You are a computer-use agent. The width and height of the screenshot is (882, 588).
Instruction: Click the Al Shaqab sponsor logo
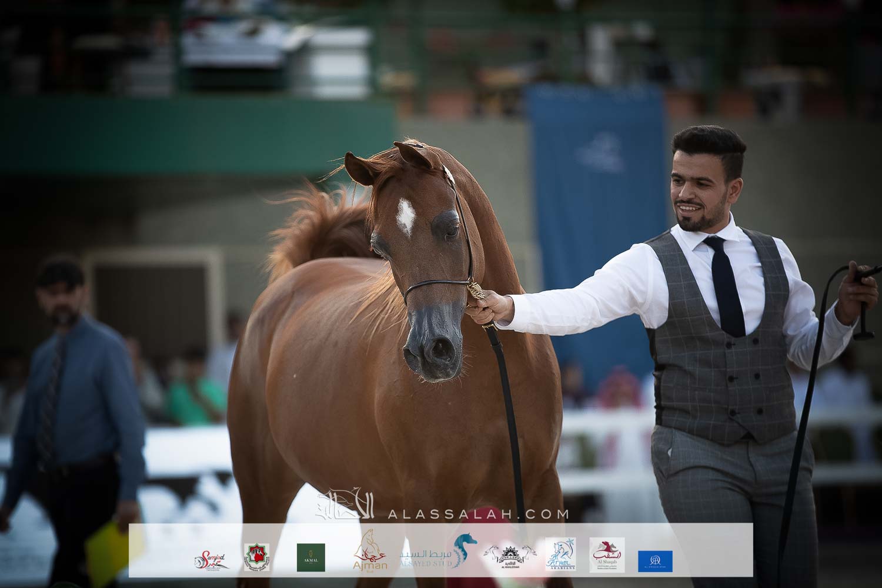pos(607,554)
